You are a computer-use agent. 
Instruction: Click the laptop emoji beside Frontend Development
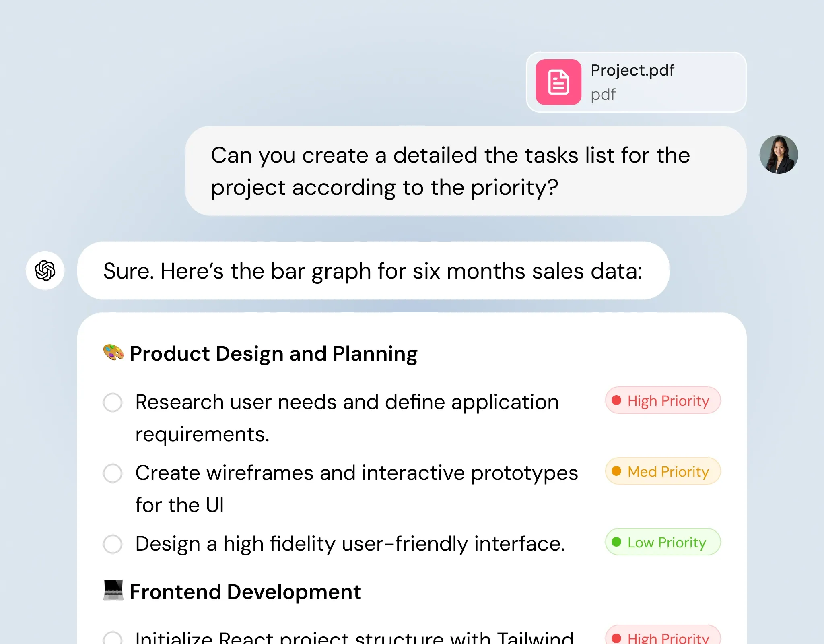tap(113, 590)
